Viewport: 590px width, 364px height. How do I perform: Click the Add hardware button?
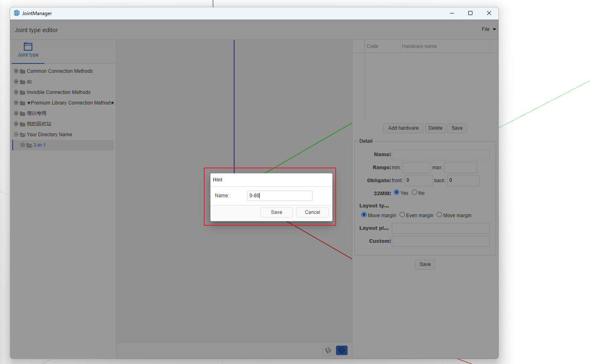403,128
